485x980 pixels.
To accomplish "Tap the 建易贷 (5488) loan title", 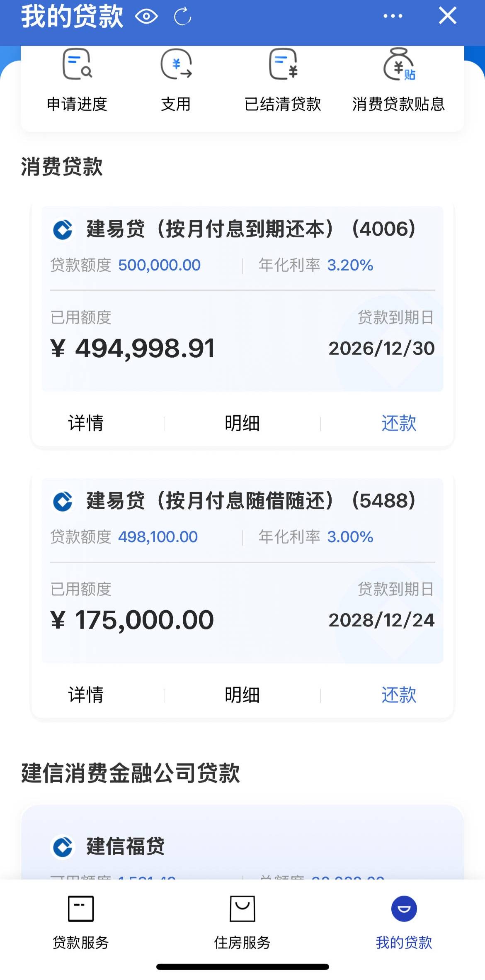I will [250, 501].
